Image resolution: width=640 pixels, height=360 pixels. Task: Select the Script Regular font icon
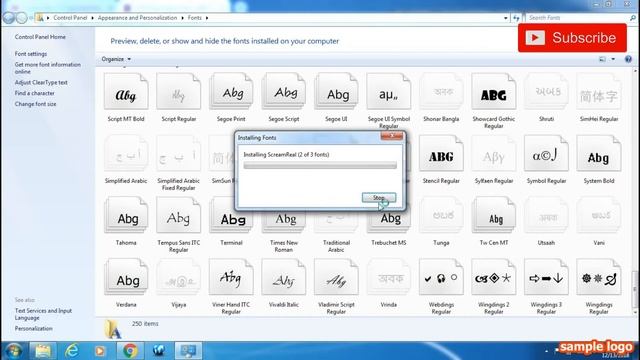pyautogui.click(x=178, y=92)
